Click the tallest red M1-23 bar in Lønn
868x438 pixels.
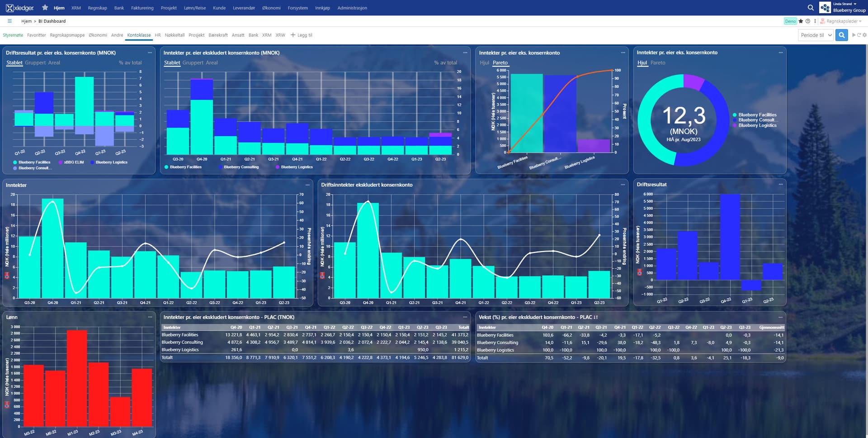click(77, 378)
